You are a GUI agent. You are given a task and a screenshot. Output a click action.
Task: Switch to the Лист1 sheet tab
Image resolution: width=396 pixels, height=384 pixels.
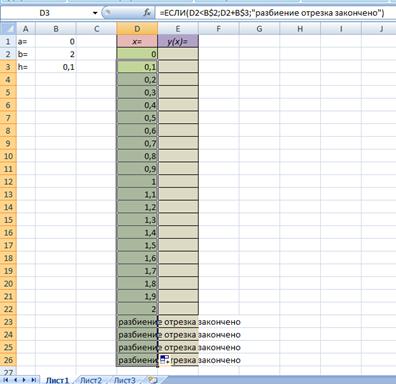57,380
